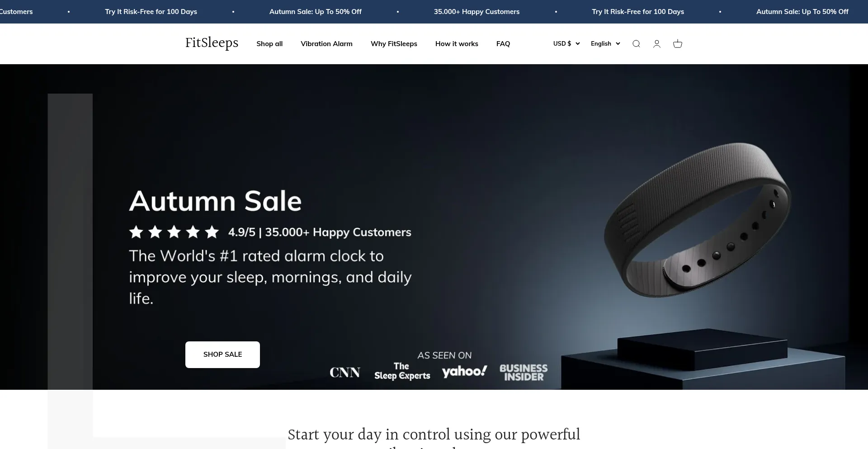
Task: Open the search magnifier icon
Action: click(636, 44)
